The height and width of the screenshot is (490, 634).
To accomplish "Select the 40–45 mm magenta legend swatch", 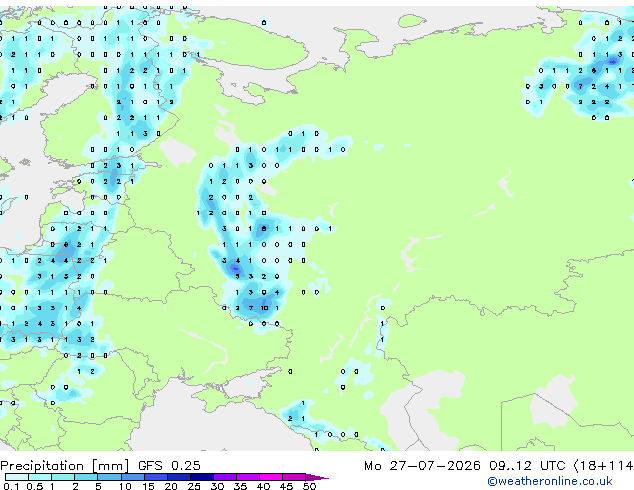I will [271, 477].
